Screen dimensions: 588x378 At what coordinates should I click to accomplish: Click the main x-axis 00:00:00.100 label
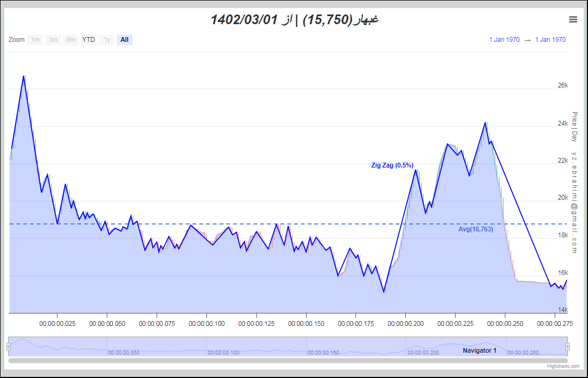click(206, 324)
